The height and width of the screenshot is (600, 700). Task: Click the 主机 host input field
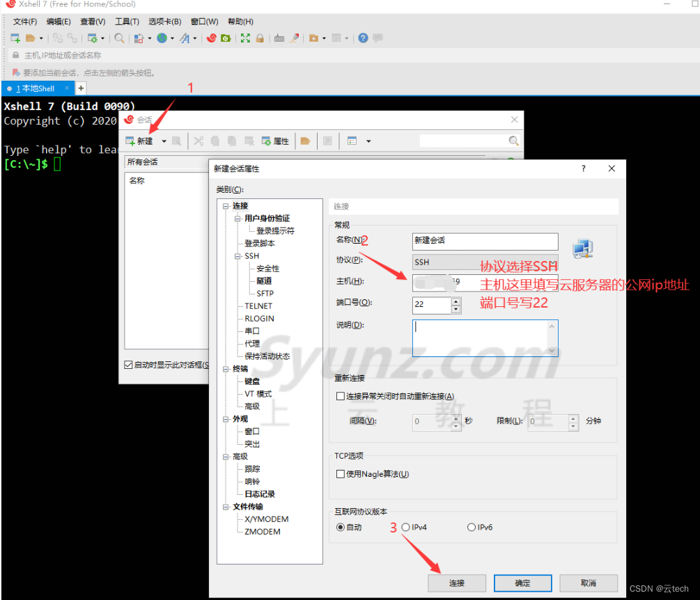(485, 283)
